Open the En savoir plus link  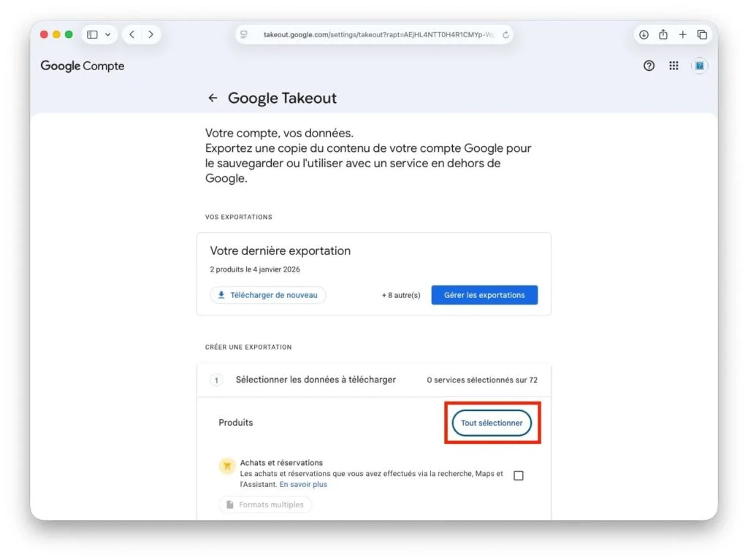[303, 484]
